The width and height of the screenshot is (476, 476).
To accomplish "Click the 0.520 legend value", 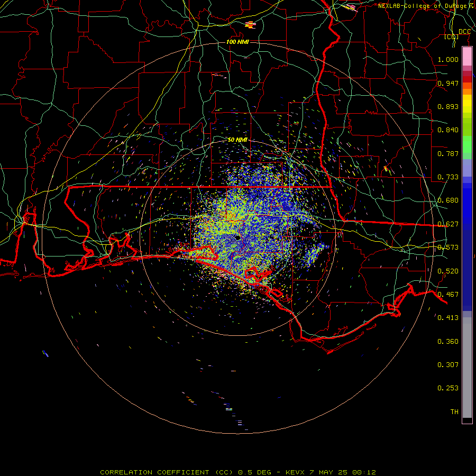I will coord(448,271).
